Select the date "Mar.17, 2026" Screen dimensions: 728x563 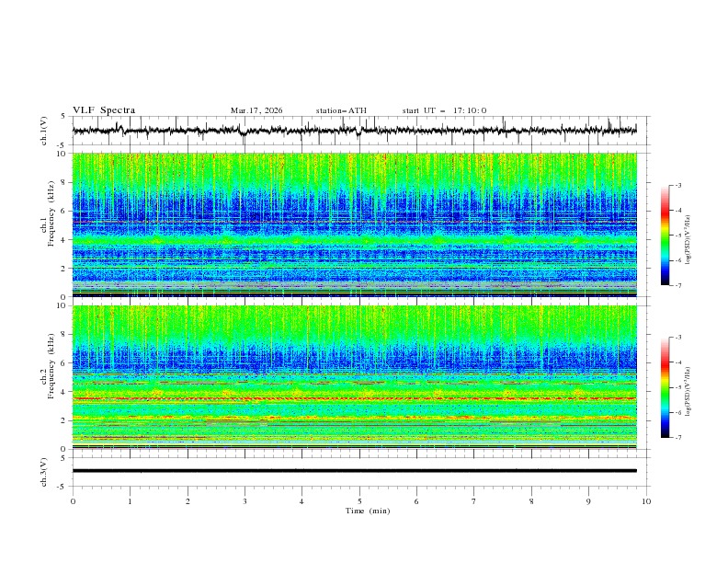[256, 110]
